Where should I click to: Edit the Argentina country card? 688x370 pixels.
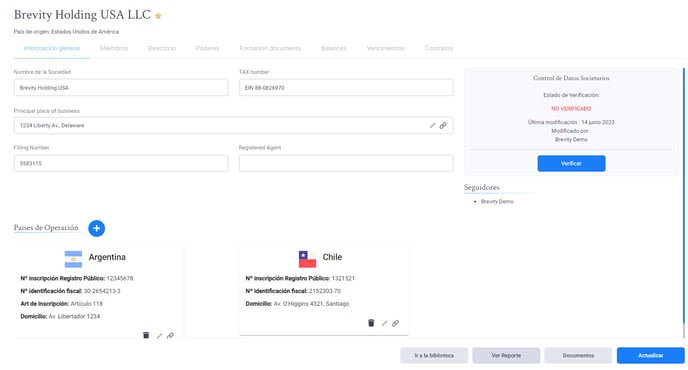[159, 336]
